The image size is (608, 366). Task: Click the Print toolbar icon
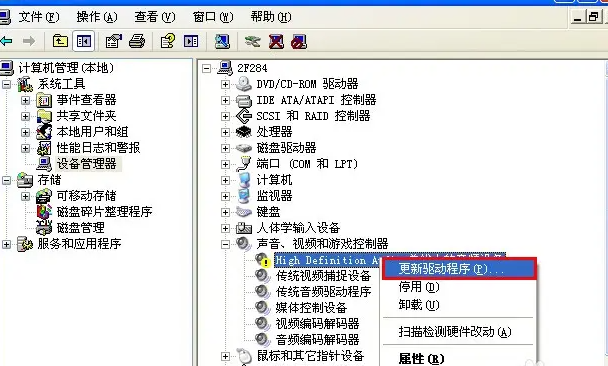click(137, 41)
